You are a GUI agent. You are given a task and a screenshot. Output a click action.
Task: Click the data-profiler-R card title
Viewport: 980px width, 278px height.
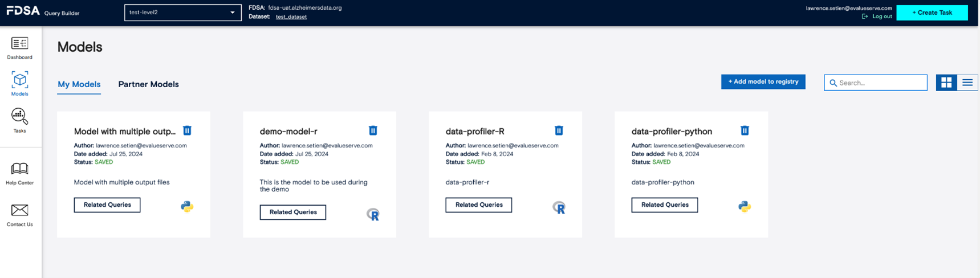point(475,132)
